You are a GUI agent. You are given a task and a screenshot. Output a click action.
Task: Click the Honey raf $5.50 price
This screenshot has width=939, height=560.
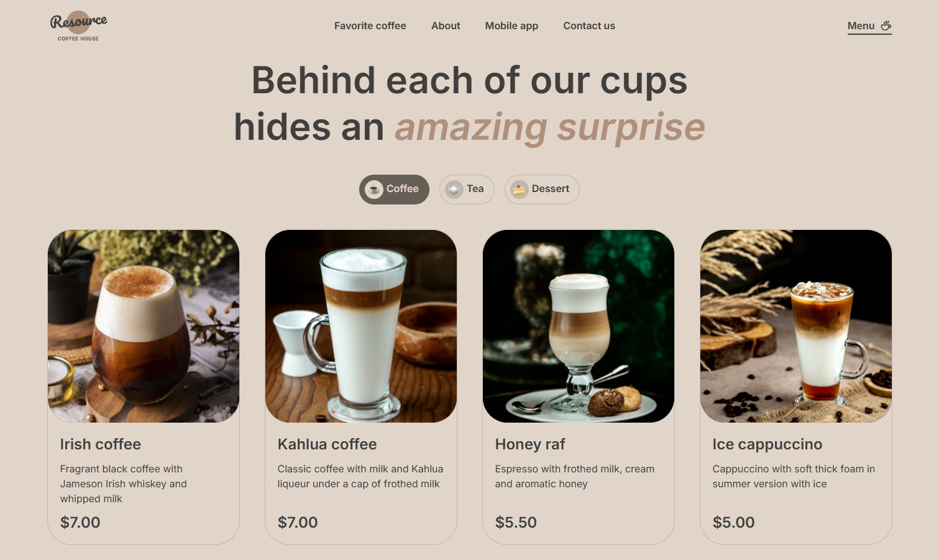[516, 523]
